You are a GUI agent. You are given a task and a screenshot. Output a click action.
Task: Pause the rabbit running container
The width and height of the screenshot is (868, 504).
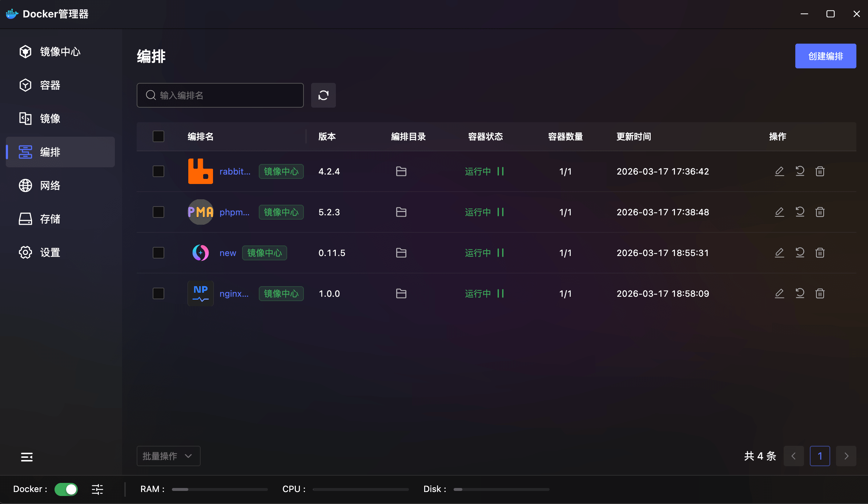click(x=501, y=171)
